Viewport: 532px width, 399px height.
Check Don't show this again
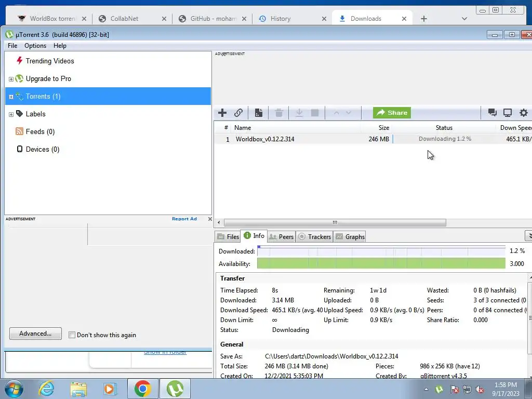coord(72,335)
